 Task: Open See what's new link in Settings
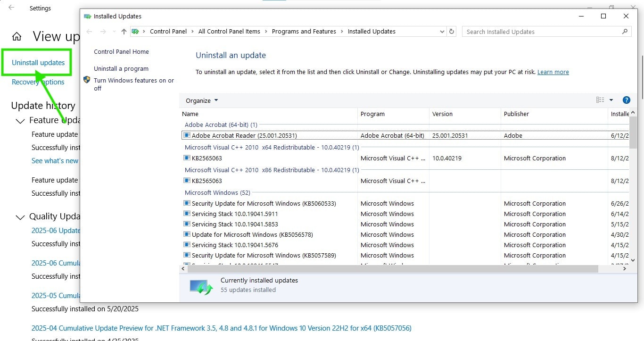55,161
